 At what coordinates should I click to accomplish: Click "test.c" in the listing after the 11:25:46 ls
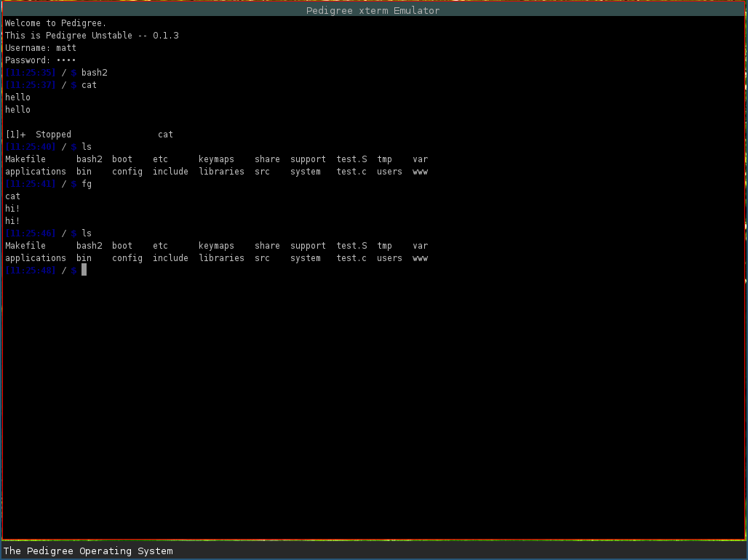[351, 258]
